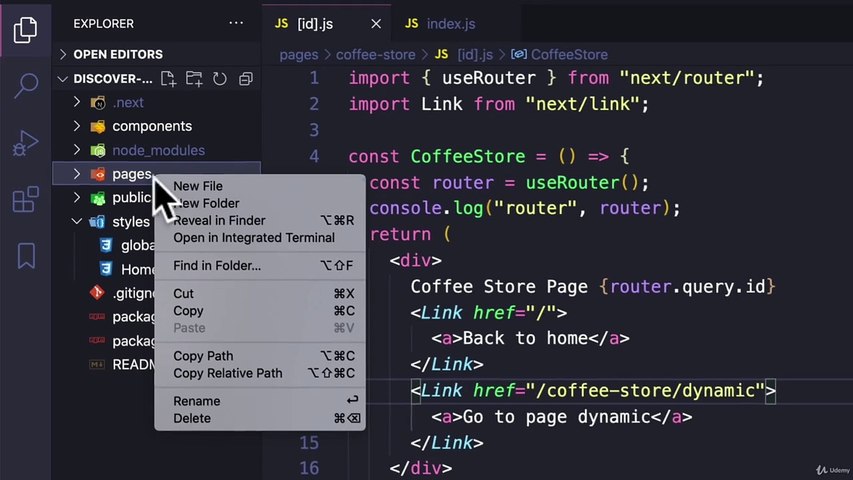This screenshot has width=853, height=480.
Task: Place cursor on "next/router" string
Action: (687, 78)
